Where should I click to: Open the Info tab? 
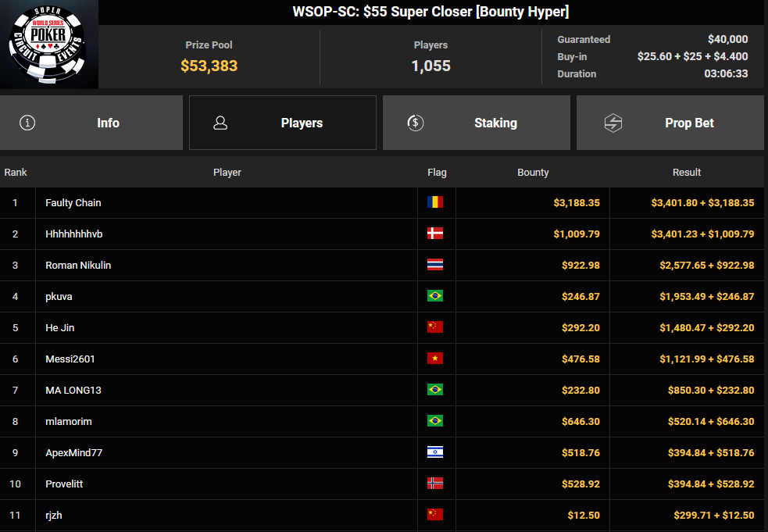click(91, 123)
